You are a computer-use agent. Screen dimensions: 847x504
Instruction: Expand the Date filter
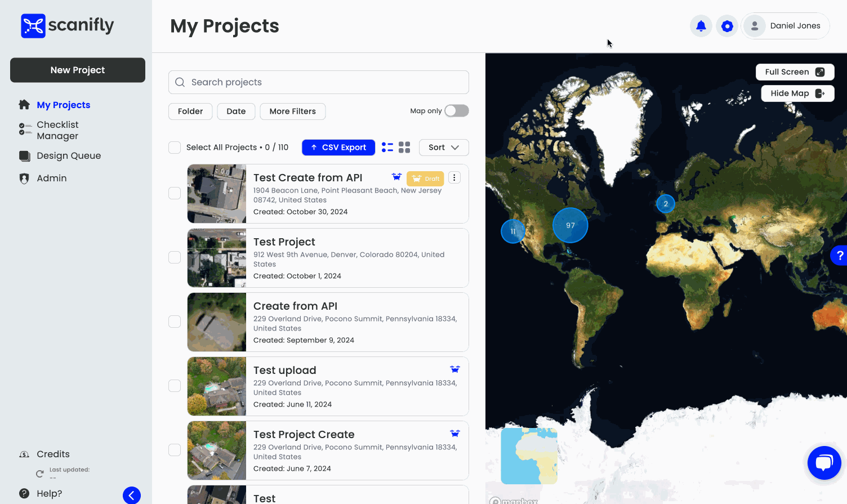point(236,111)
